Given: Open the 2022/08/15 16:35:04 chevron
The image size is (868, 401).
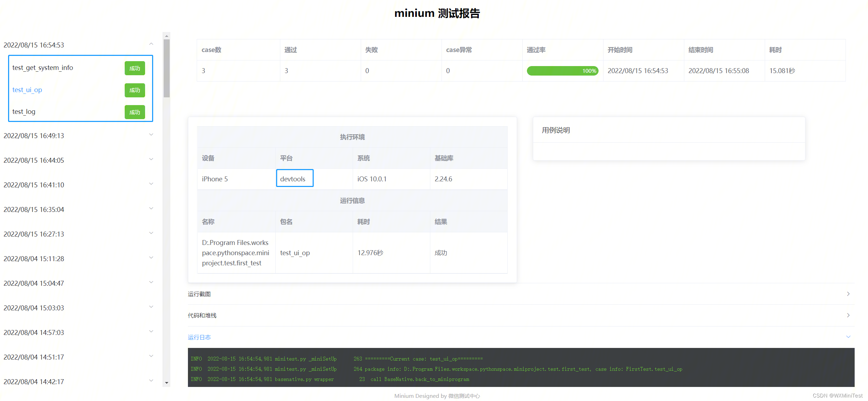Looking at the screenshot, I should click(151, 209).
